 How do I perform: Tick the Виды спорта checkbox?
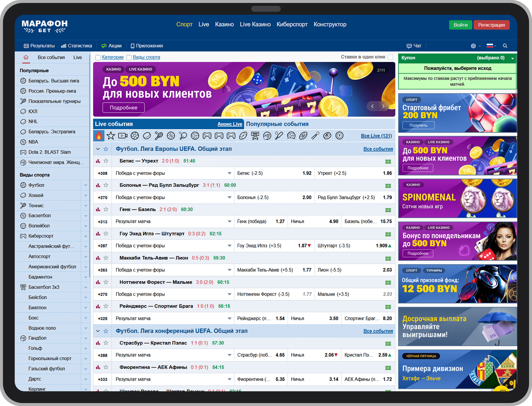129,57
